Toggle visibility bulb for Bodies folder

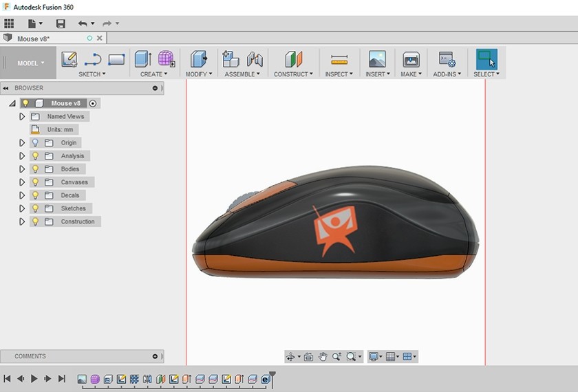[x=35, y=169]
